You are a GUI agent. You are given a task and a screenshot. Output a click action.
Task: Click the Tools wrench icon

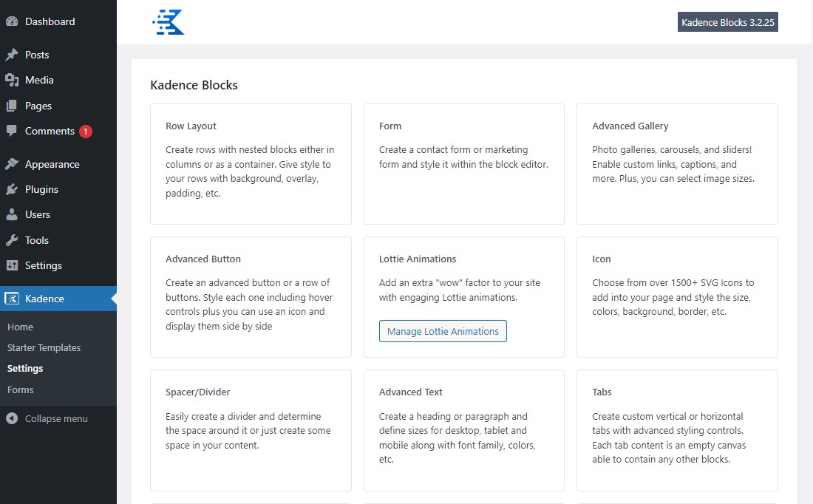click(12, 240)
